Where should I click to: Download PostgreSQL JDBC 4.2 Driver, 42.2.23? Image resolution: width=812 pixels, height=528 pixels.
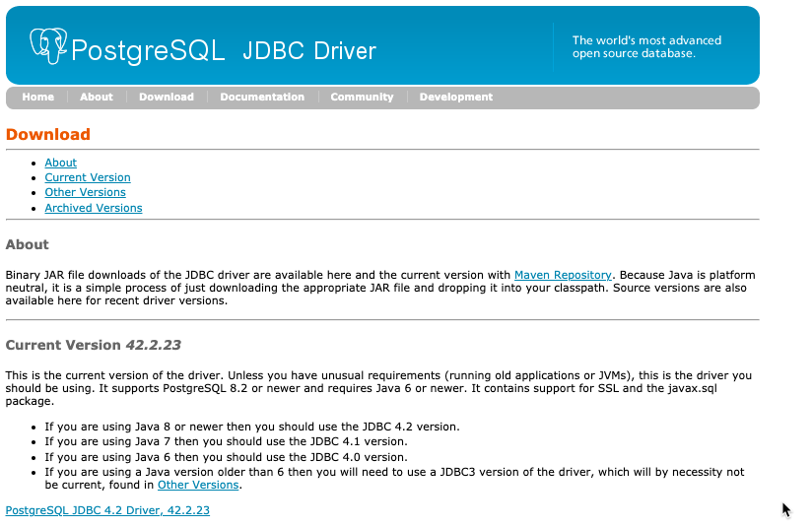pyautogui.click(x=107, y=510)
